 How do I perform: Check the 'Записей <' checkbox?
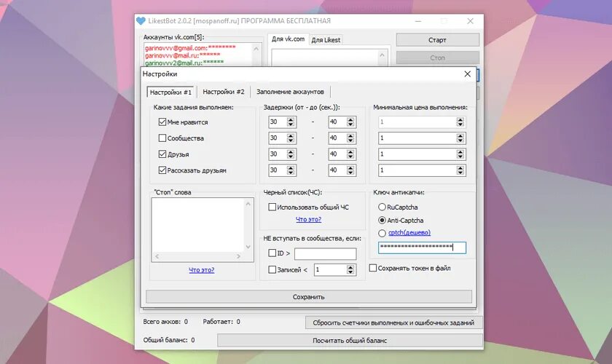click(x=272, y=269)
